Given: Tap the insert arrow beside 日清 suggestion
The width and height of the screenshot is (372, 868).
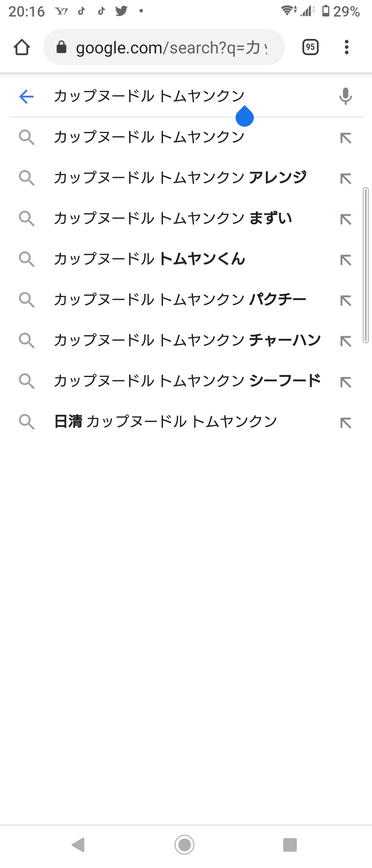Looking at the screenshot, I should point(345,422).
